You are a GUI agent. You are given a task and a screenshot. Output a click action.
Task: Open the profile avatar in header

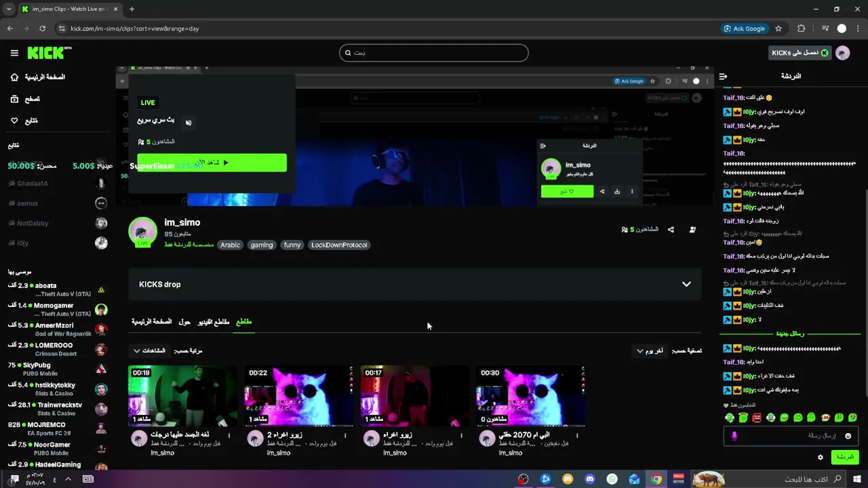pos(842,53)
